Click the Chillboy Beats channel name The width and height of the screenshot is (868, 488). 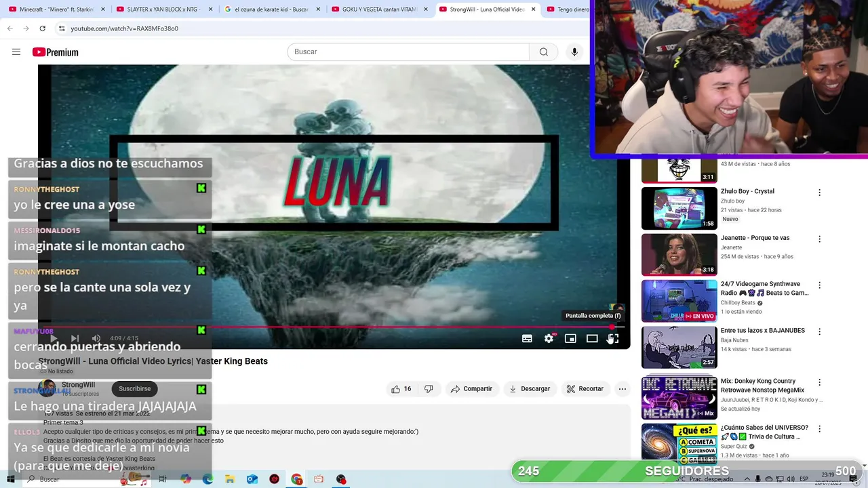click(738, 302)
